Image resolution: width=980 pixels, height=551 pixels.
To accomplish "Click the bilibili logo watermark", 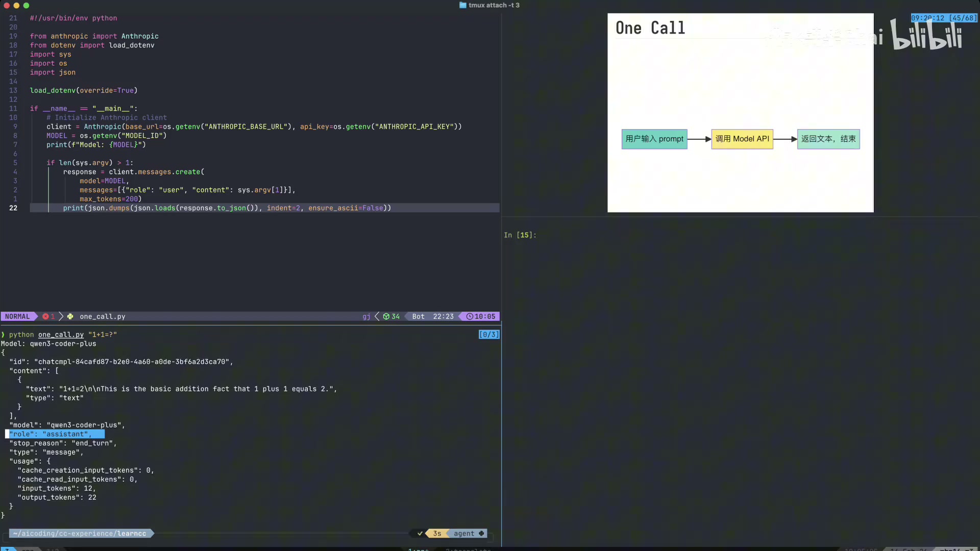I will 926,36.
